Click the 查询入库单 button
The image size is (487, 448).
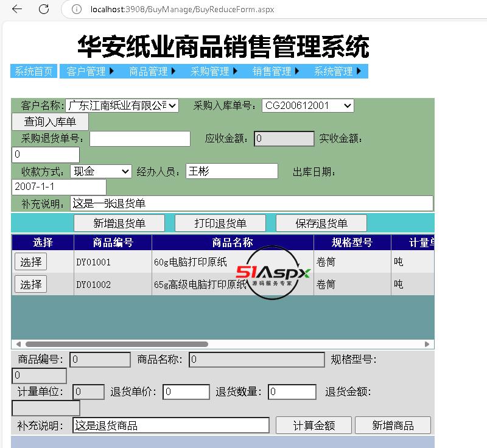coord(50,122)
